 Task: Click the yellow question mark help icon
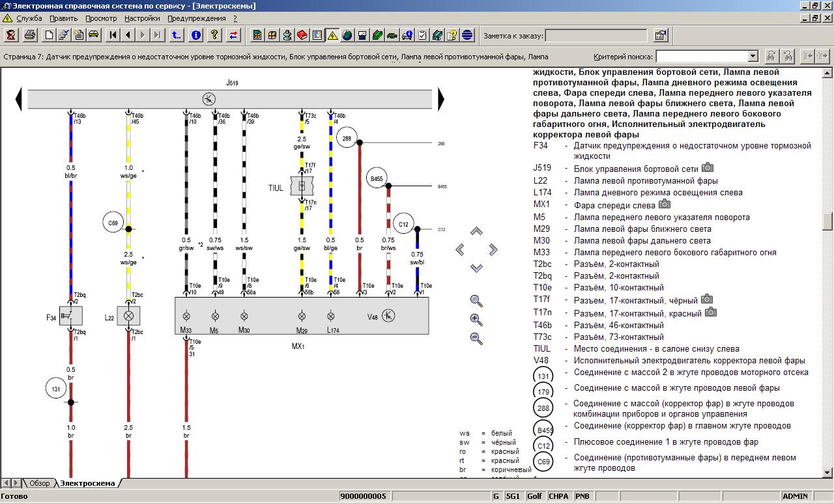click(214, 35)
